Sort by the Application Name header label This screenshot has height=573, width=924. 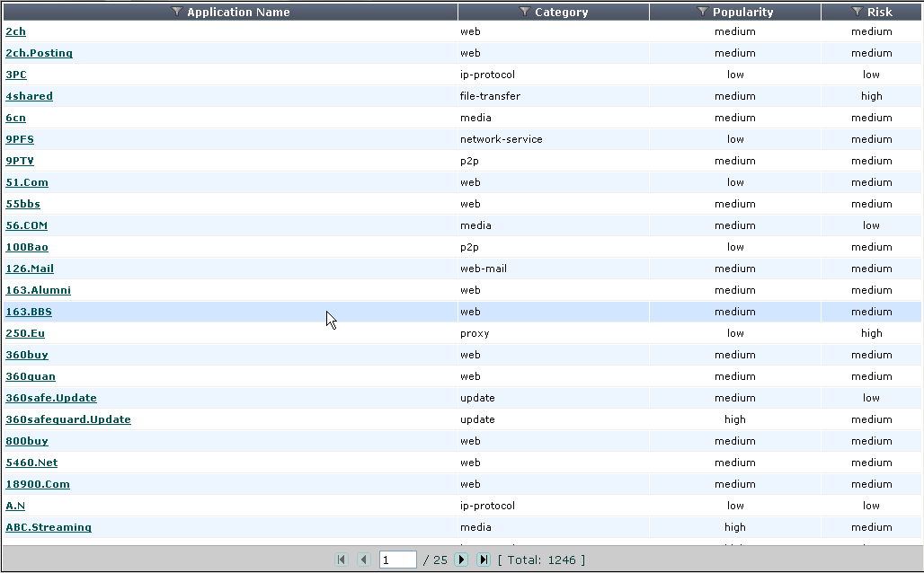(x=238, y=12)
